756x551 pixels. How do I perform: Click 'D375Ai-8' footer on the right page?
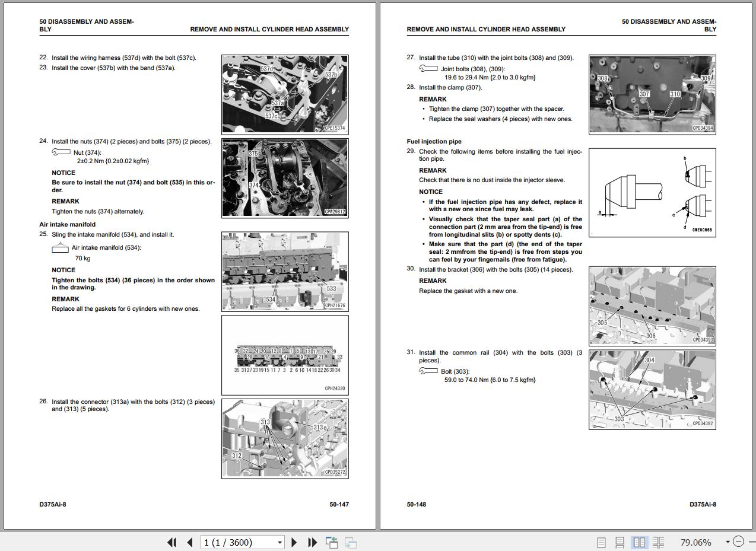pyautogui.click(x=703, y=505)
